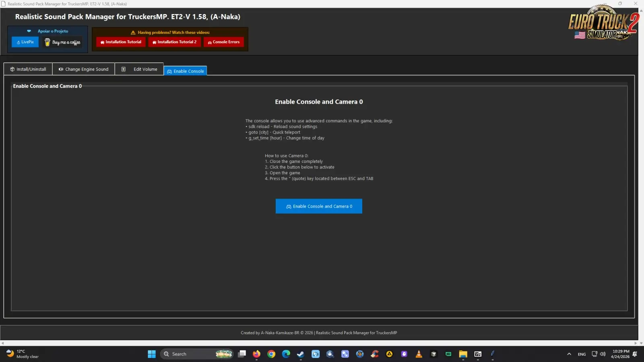Click the Windows Start button
Screen dimensions: 644x362
(152, 354)
